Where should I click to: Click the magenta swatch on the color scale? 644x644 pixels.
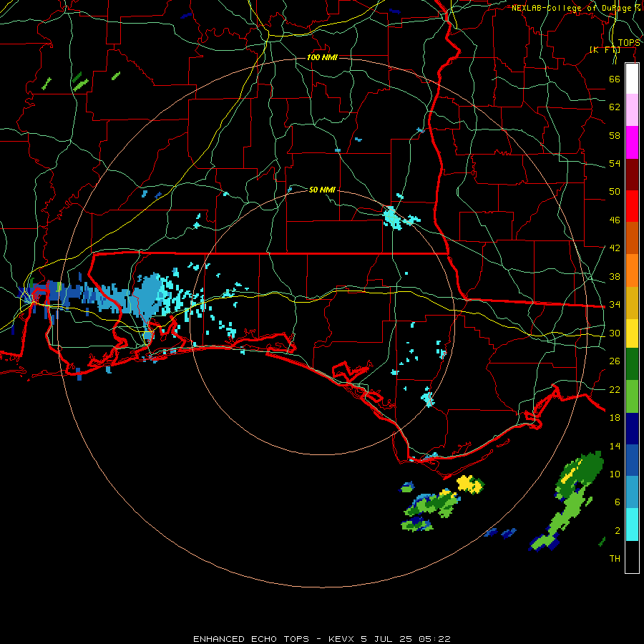632,142
